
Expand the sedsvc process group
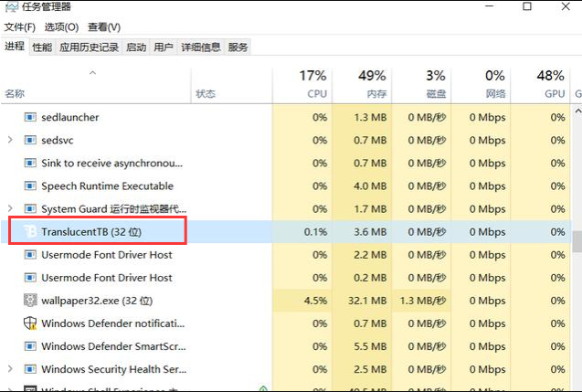(10, 140)
